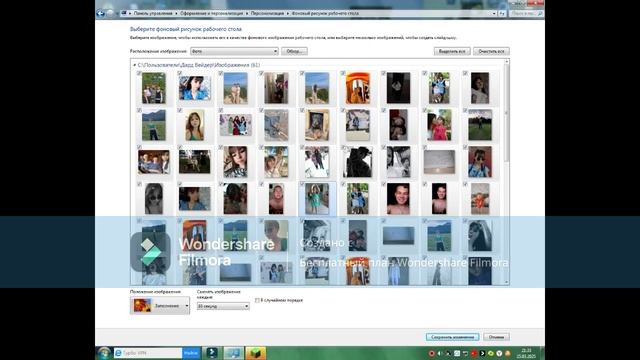This screenshot has width=640, height=360.
Task: Click the image list scrollbar up arrow
Action: click(x=507, y=62)
